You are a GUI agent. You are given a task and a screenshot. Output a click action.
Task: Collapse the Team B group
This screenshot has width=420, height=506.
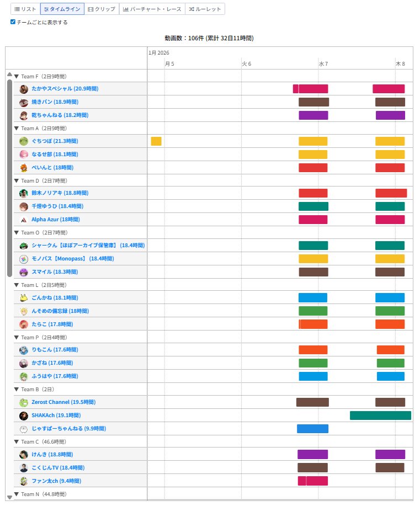(17, 390)
